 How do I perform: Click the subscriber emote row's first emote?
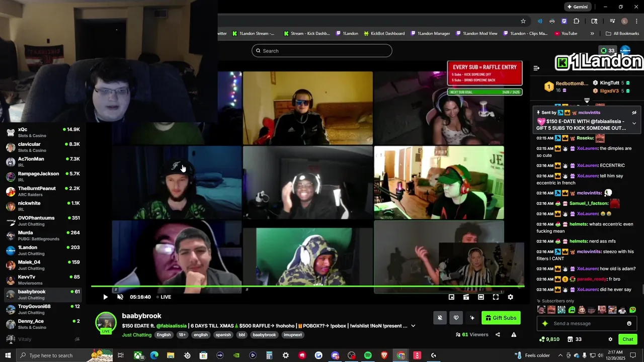tap(541, 310)
